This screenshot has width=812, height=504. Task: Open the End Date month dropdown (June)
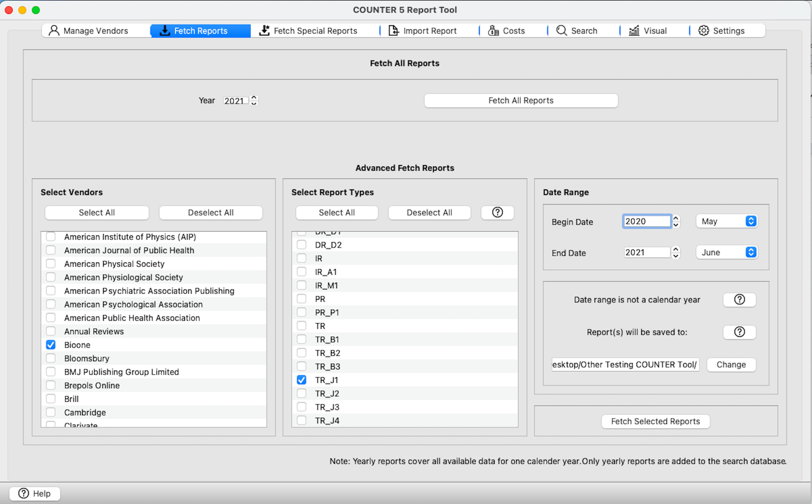click(727, 252)
